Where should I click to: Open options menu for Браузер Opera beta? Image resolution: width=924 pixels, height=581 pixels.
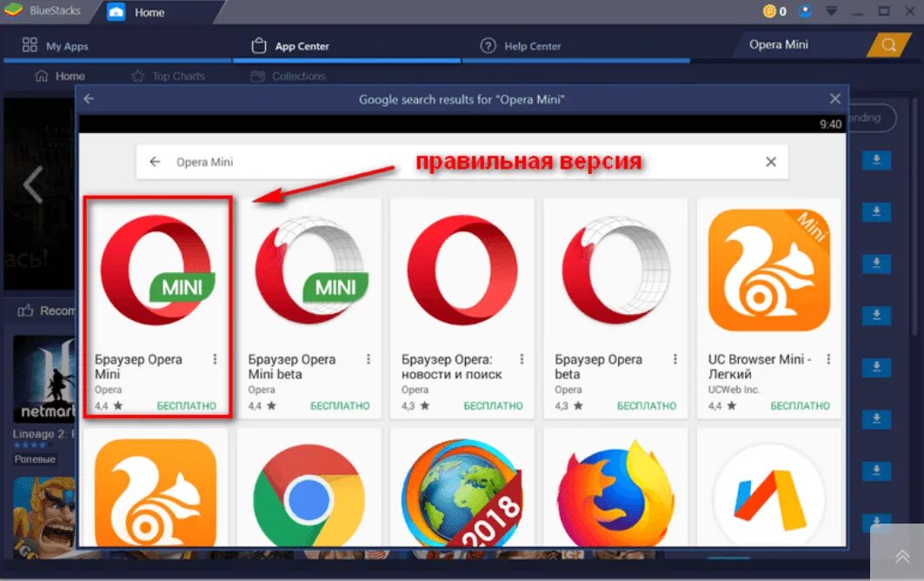coord(675,358)
